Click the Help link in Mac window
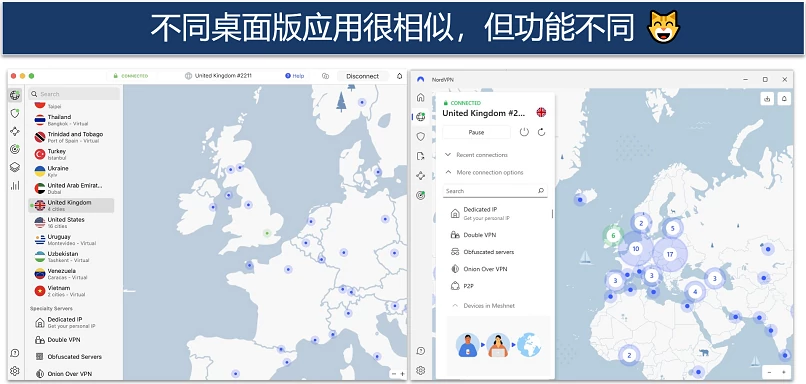This screenshot has height=384, width=806. click(295, 76)
